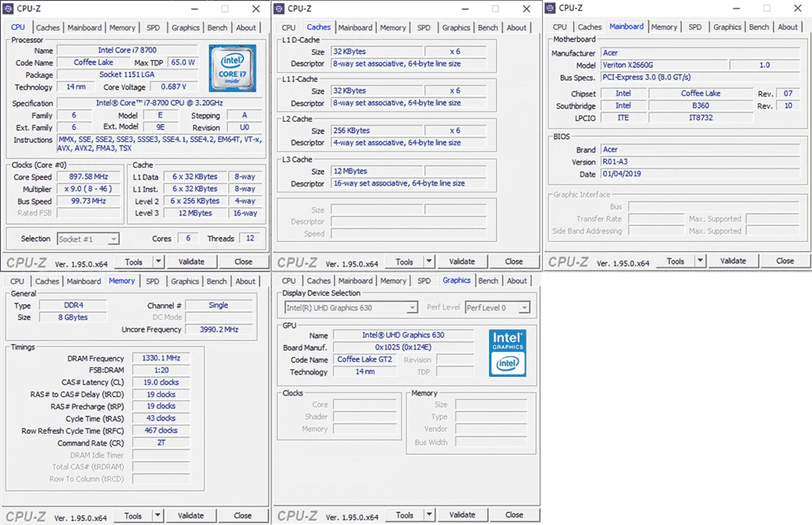Click the Board Manuf. value 0x1025 (0x124E)
This screenshot has height=525, width=812.
(x=403, y=347)
